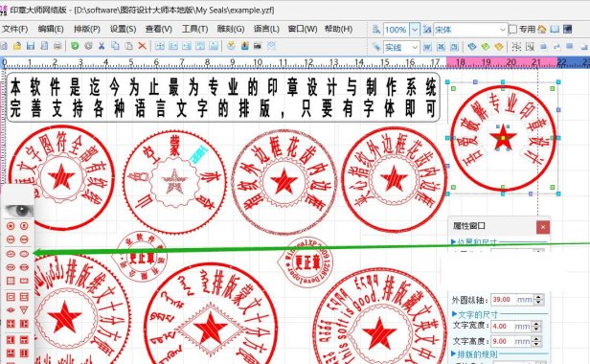Collapse the 文字的尺寸 section

pos(454,314)
